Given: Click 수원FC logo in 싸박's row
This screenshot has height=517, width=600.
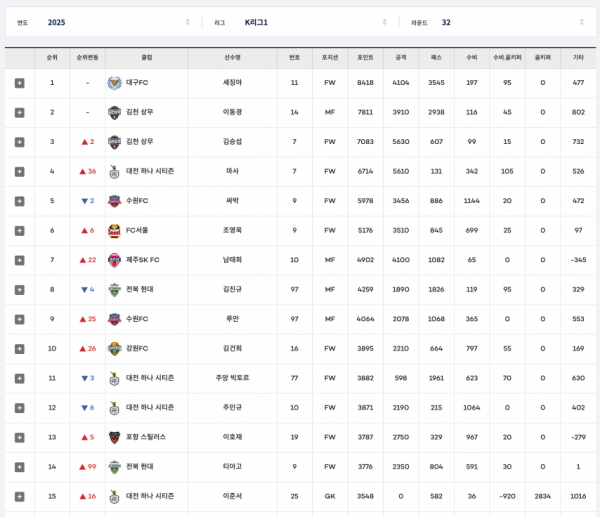Looking at the screenshot, I should pyautogui.click(x=114, y=201).
